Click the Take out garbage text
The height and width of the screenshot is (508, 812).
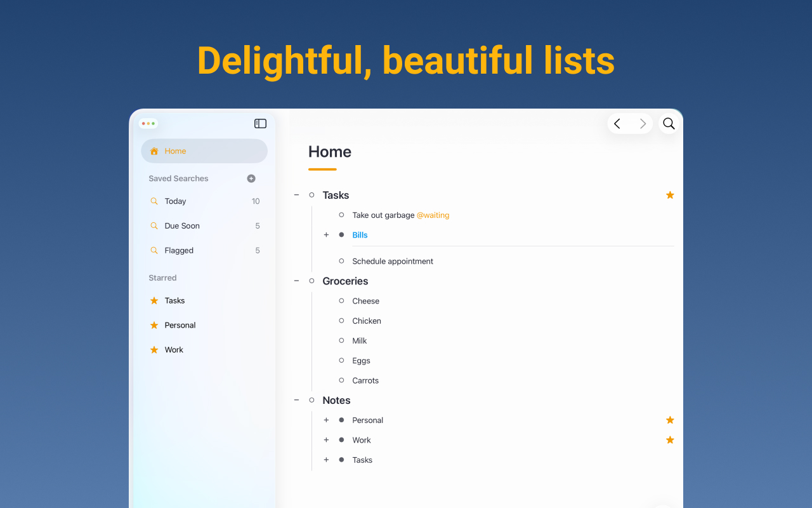[383, 215]
